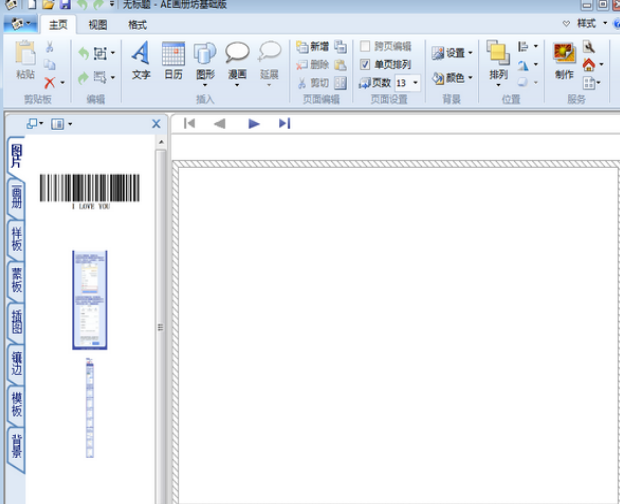Go to next page with play arrow
620x504 pixels.
254,123
